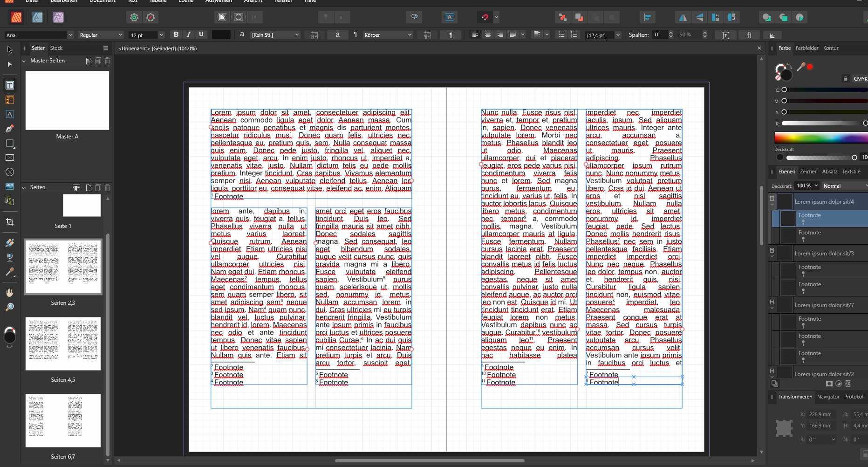Toggle snapping with the magnet icon
Screen dimensions: 868x467
485,18
